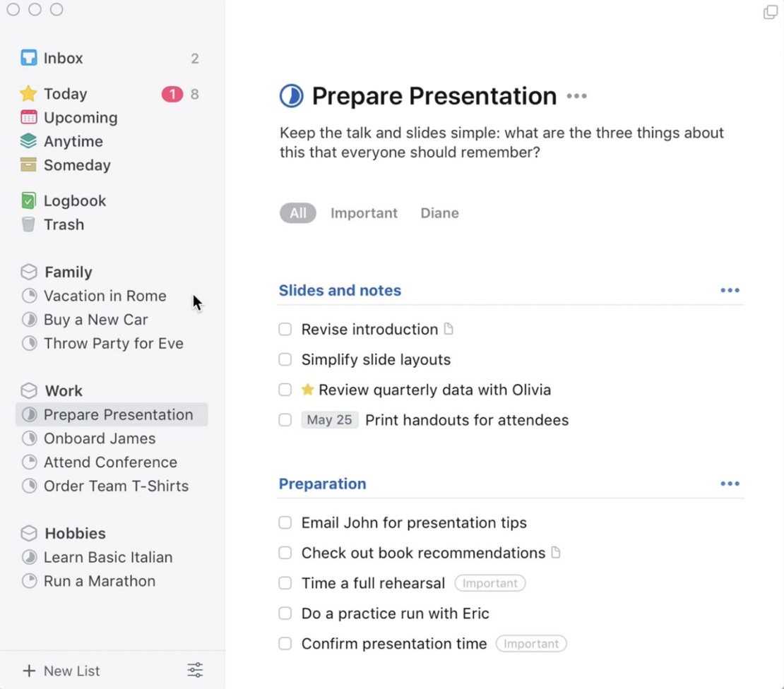Switch to the Important tag filter
The height and width of the screenshot is (689, 784).
point(364,212)
